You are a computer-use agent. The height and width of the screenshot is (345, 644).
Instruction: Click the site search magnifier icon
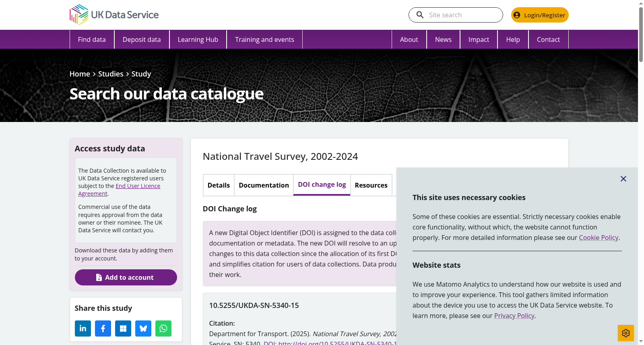[420, 15]
